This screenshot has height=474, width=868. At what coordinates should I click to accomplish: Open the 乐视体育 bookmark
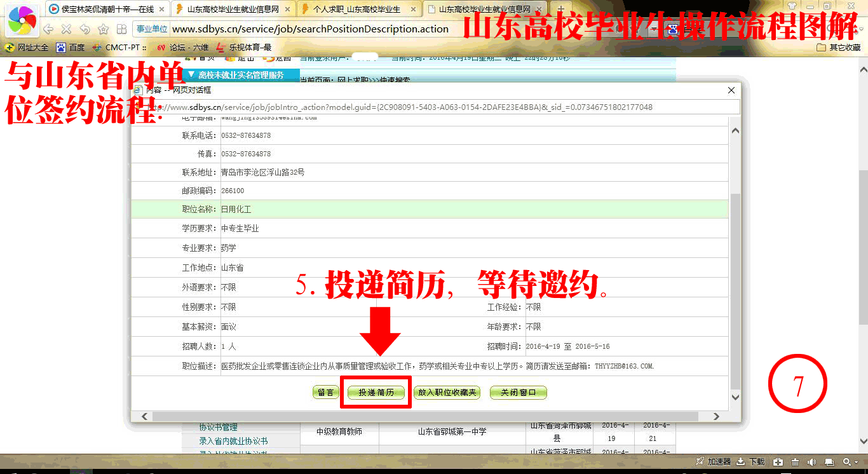pyautogui.click(x=243, y=47)
